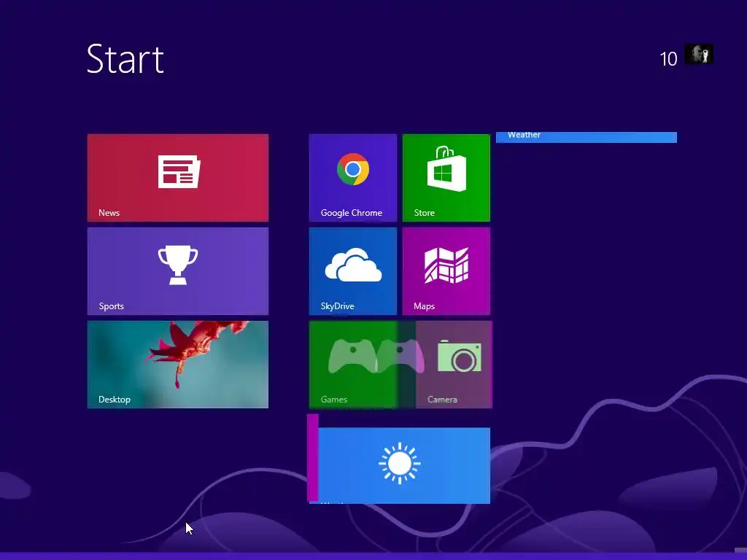Open the Sports tile
This screenshot has height=560, width=747.
(178, 271)
